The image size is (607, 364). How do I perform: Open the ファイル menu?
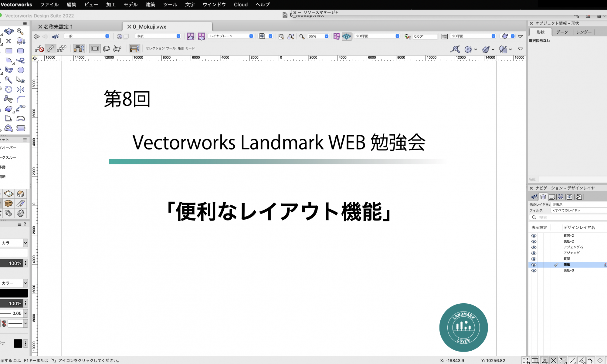coord(49,5)
